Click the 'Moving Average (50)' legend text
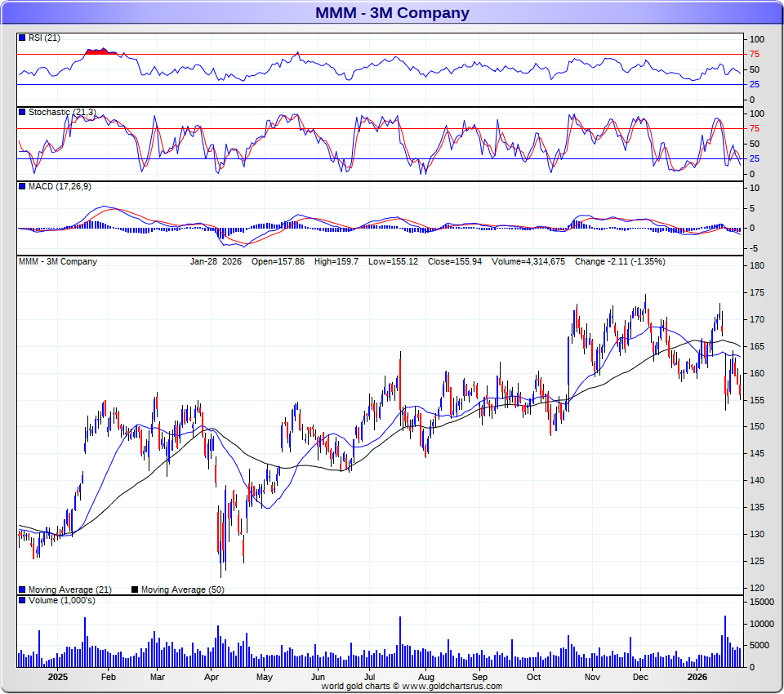 (182, 589)
